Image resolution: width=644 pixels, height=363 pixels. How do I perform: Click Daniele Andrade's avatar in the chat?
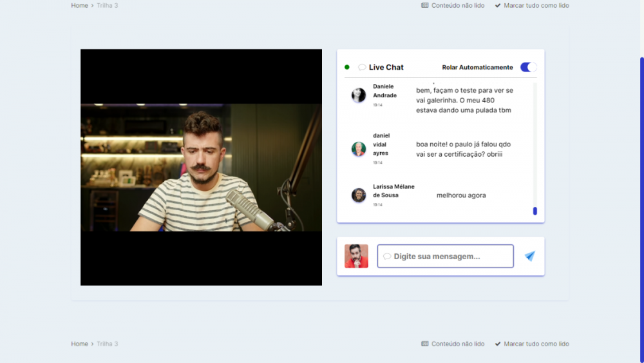click(x=359, y=95)
